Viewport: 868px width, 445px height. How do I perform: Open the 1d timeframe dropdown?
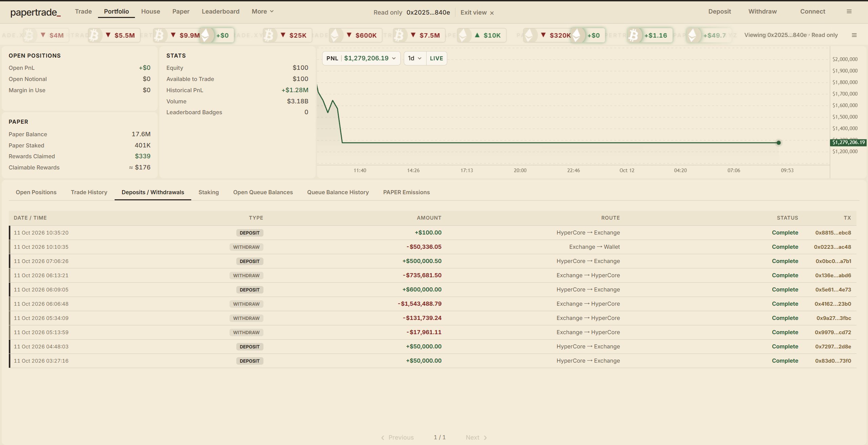pos(415,58)
